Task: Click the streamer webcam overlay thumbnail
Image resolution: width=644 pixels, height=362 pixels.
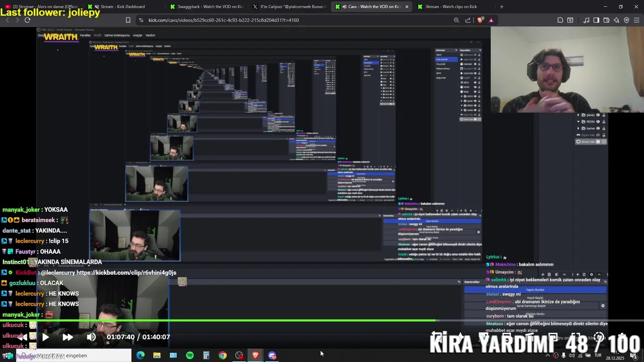Action: point(567,69)
